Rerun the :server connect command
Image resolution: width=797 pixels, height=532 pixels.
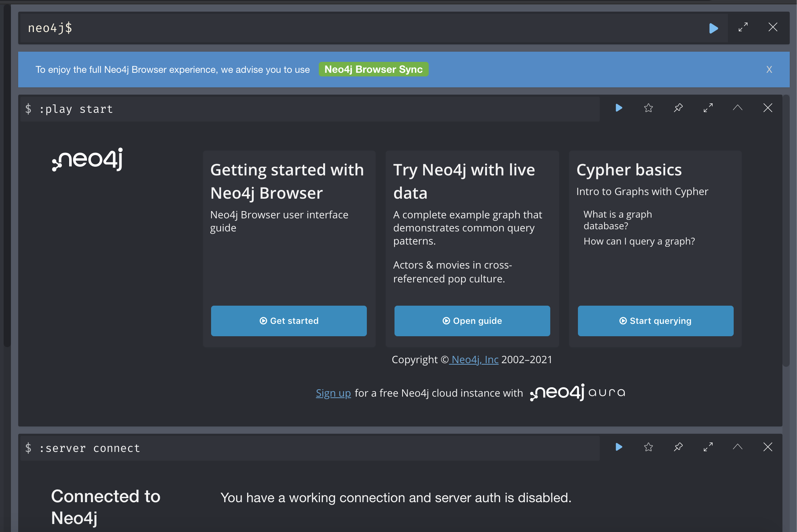(619, 447)
